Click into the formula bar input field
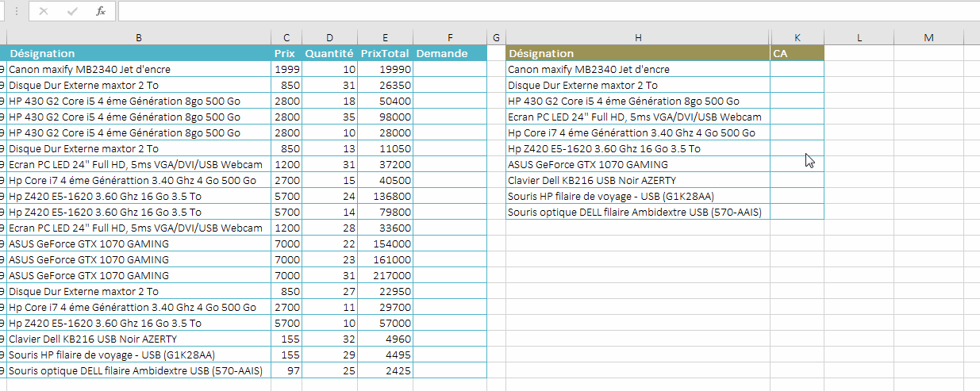The image size is (980, 391). [x=548, y=11]
